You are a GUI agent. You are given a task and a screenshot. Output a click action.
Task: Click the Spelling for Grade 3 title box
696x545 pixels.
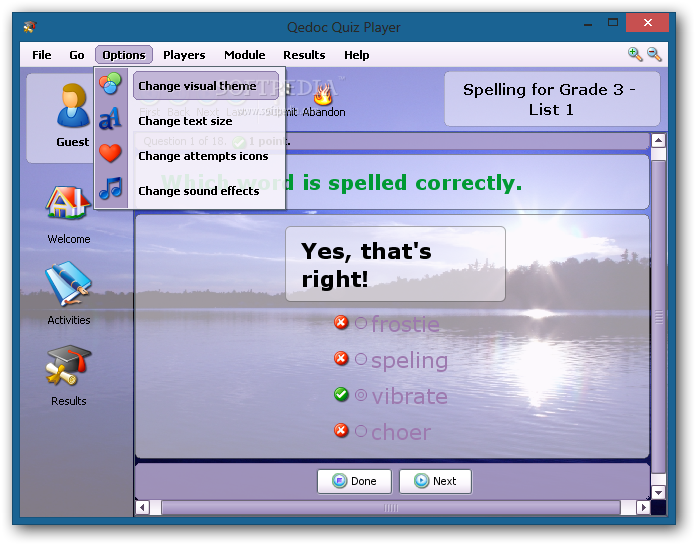pyautogui.click(x=552, y=99)
